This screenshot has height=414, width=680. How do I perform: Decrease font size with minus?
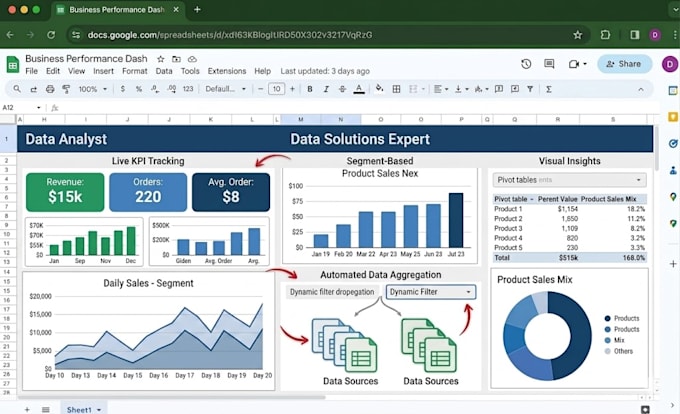pos(260,89)
